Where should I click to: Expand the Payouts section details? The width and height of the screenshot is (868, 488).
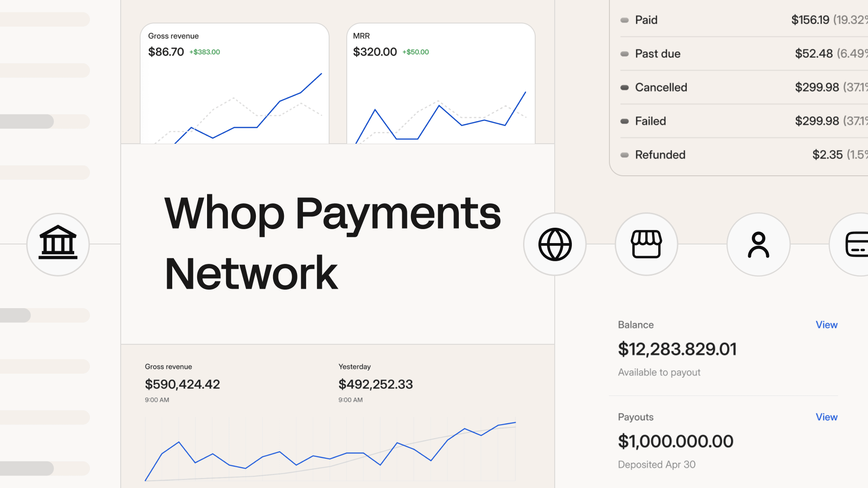(636, 417)
